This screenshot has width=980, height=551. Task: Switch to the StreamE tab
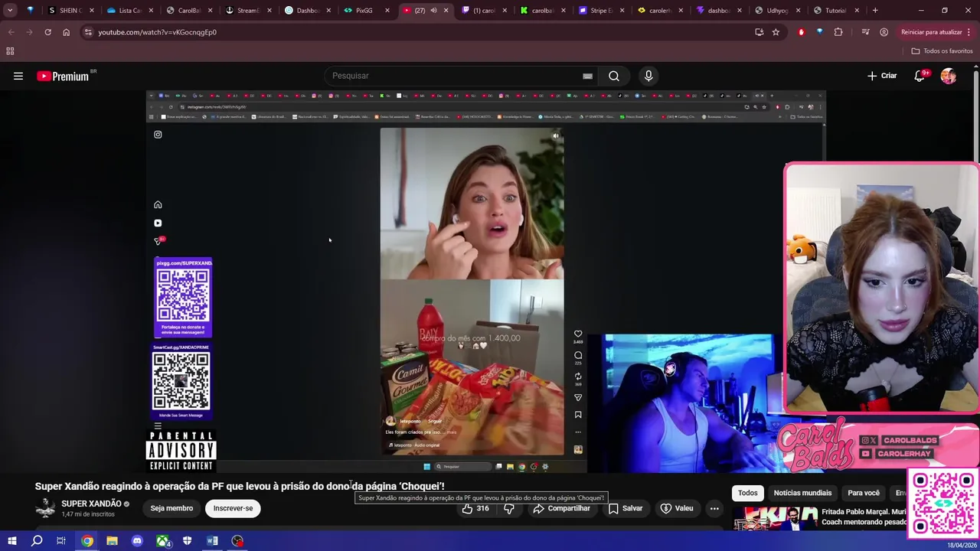click(x=247, y=11)
